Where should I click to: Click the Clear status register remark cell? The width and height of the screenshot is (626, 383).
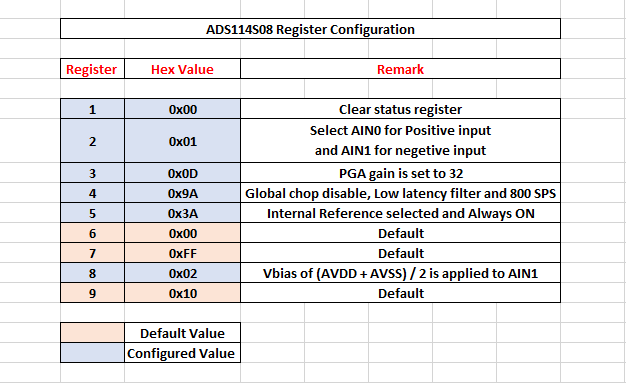[400, 109]
